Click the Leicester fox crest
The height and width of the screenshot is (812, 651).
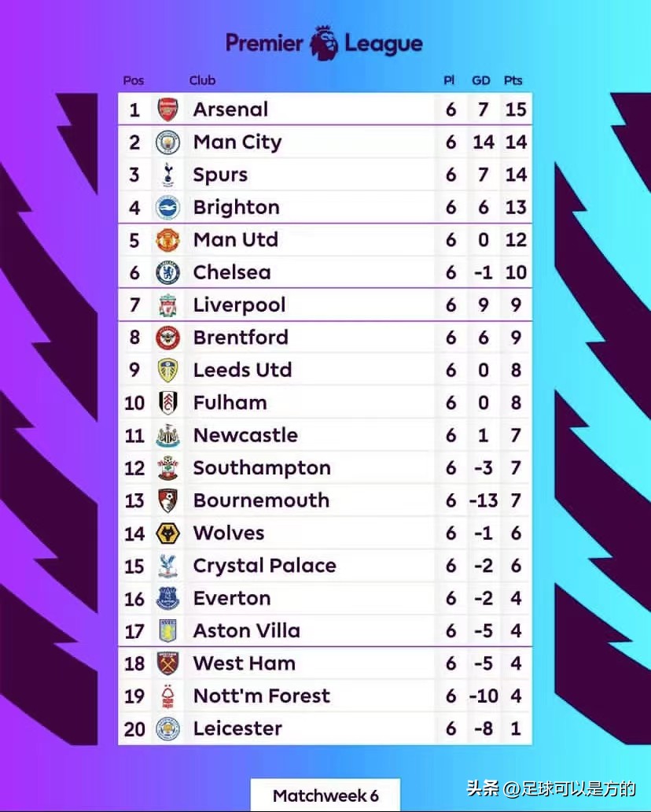coord(167,729)
